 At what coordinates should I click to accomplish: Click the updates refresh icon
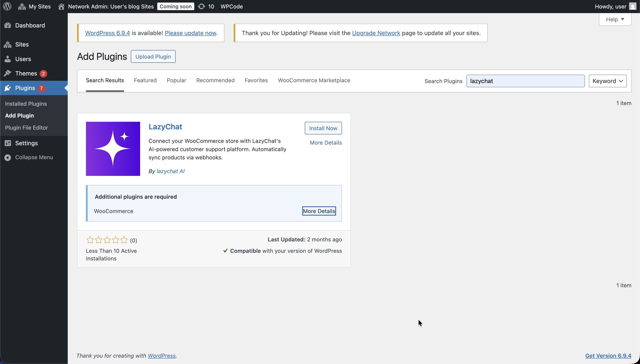(201, 6)
